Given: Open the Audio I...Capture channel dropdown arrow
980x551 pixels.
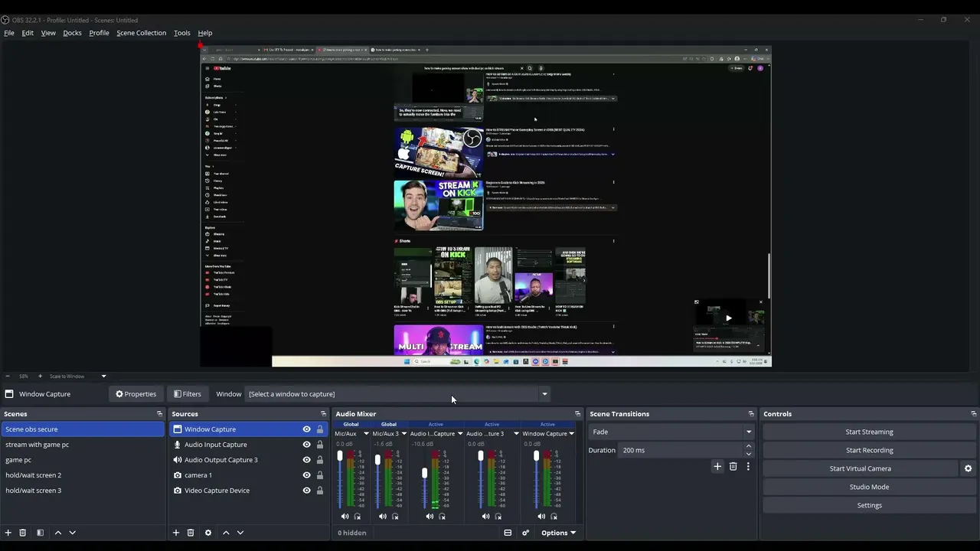Looking at the screenshot, I should tap(460, 434).
